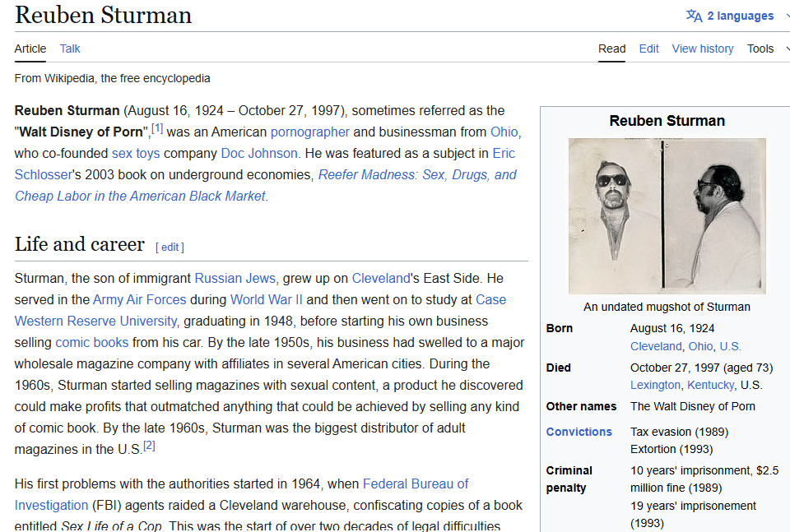Select the '19 years' imprisonement' infobox text
The width and height of the screenshot is (790, 532).
coord(693,507)
